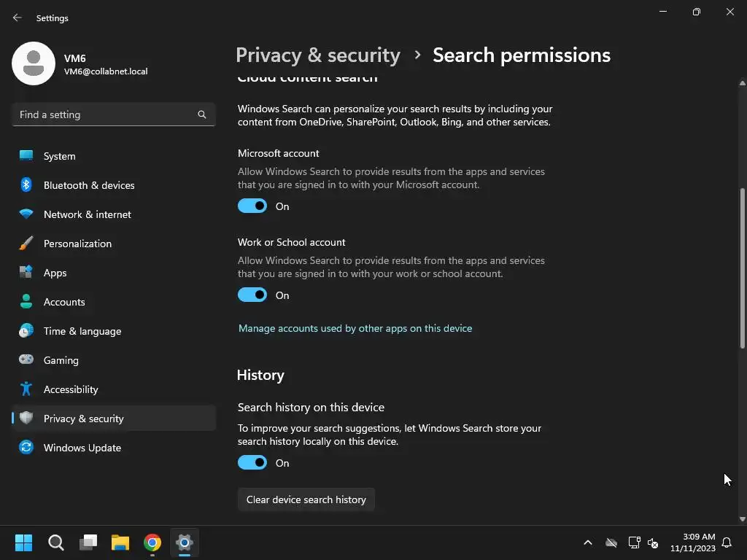Open Bluetooth & devices settings
The height and width of the screenshot is (560, 747).
[x=89, y=185]
